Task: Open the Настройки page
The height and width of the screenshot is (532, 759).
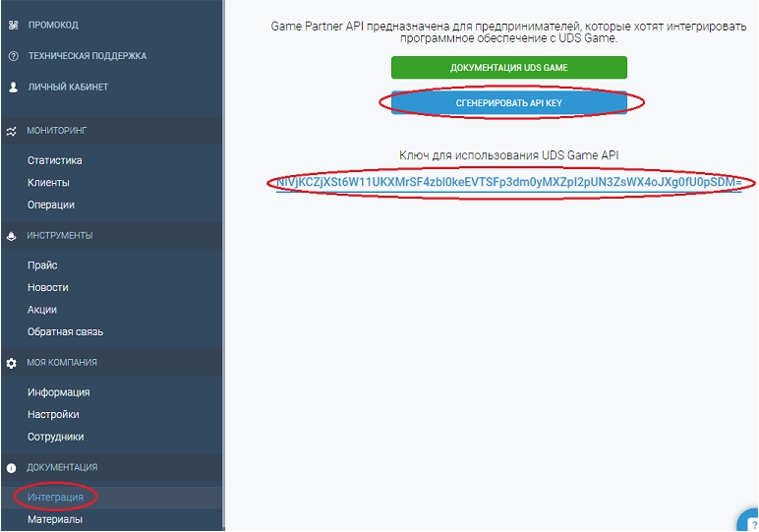Action: click(x=53, y=415)
